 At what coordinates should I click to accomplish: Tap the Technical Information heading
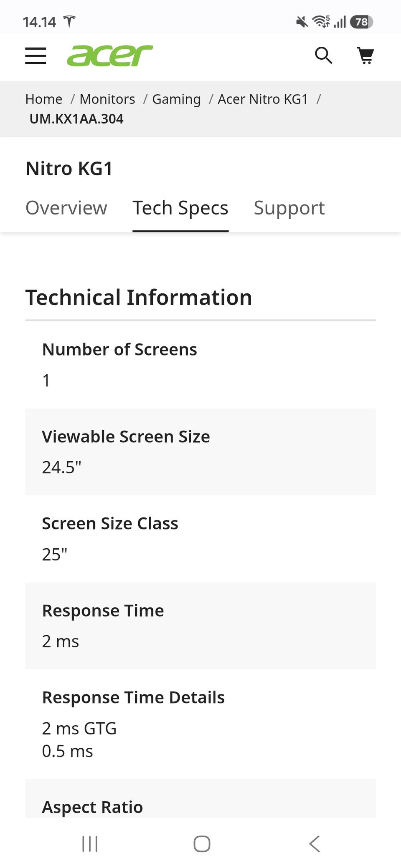[139, 298]
